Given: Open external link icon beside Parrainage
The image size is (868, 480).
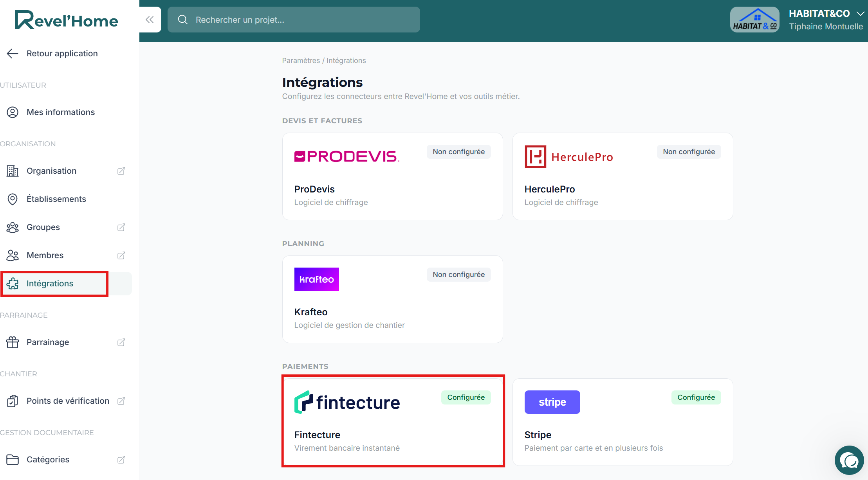Looking at the screenshot, I should pos(121,342).
